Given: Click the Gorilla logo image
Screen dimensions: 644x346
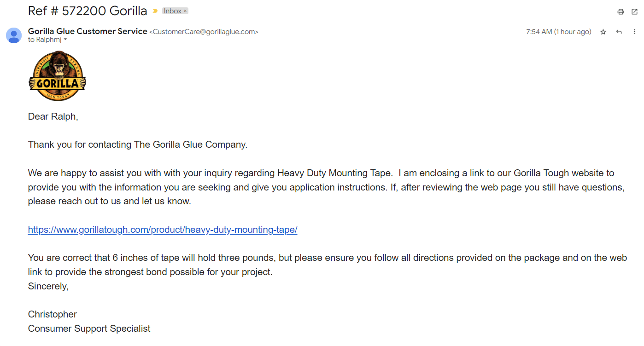Looking at the screenshot, I should click(57, 76).
